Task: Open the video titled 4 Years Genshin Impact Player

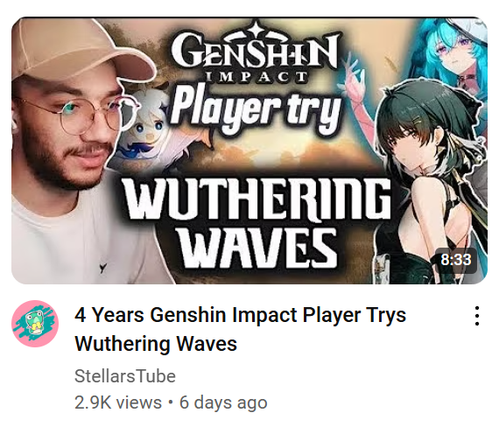Action: coord(240,329)
